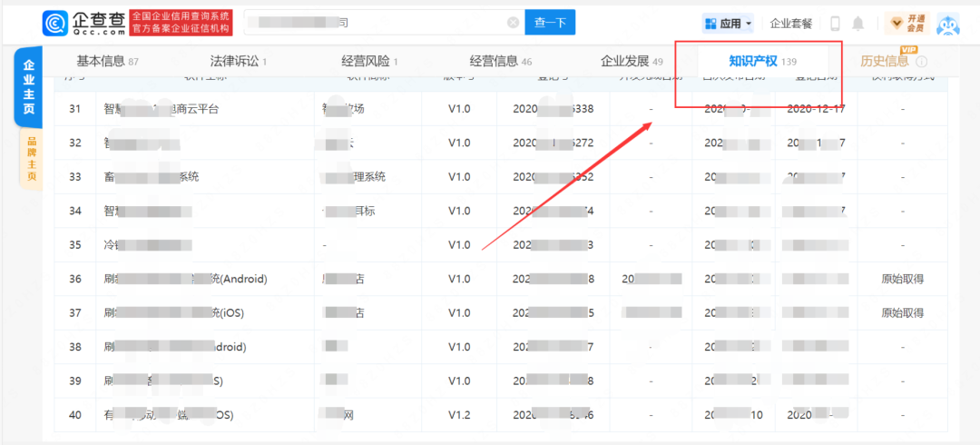The image size is (980, 445).
Task: Click 原始取得 in row 37
Action: [903, 313]
